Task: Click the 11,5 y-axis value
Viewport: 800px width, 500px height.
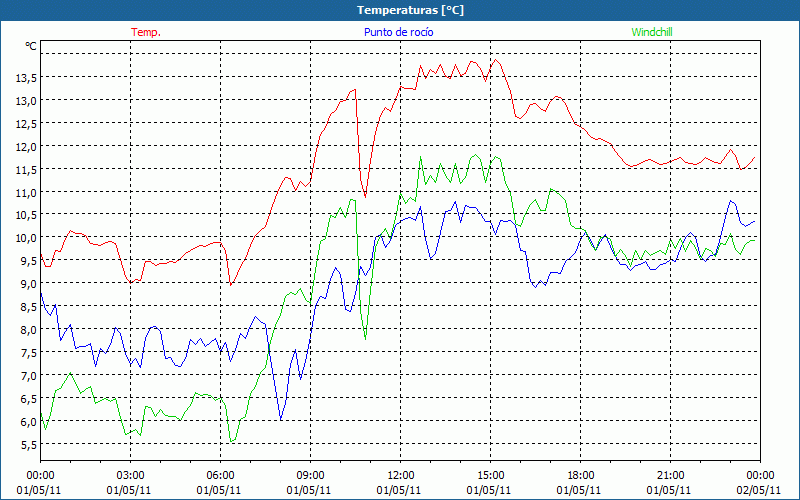Action: coord(26,169)
